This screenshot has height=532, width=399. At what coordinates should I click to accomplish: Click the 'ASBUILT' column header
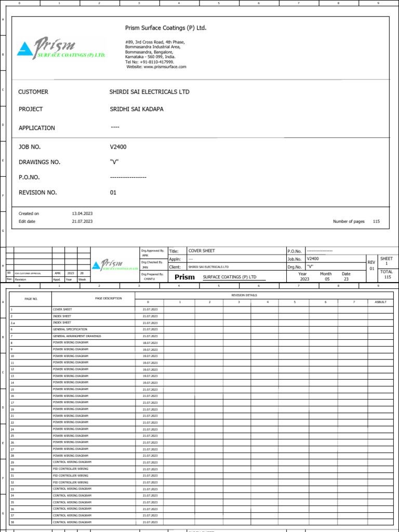coord(381,302)
